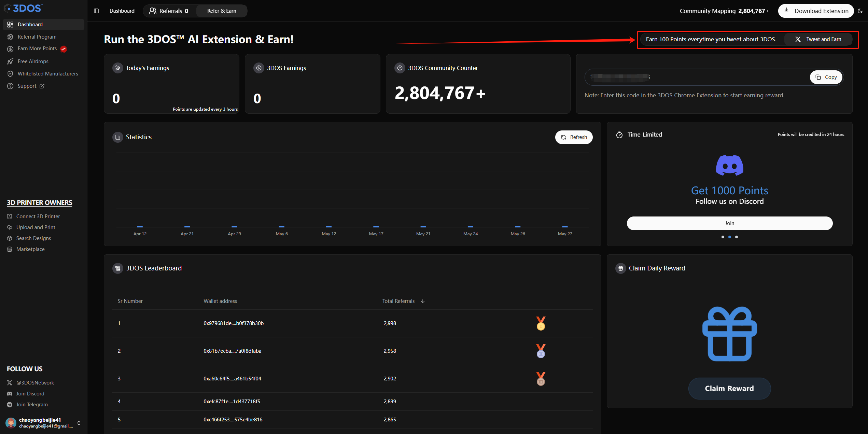Click the Claim Daily Reward gift icon
Viewport: 868px width, 434px height.
621,268
